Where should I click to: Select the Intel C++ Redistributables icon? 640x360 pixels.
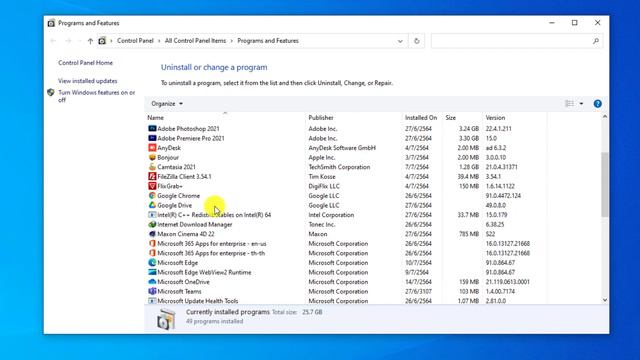coord(152,215)
